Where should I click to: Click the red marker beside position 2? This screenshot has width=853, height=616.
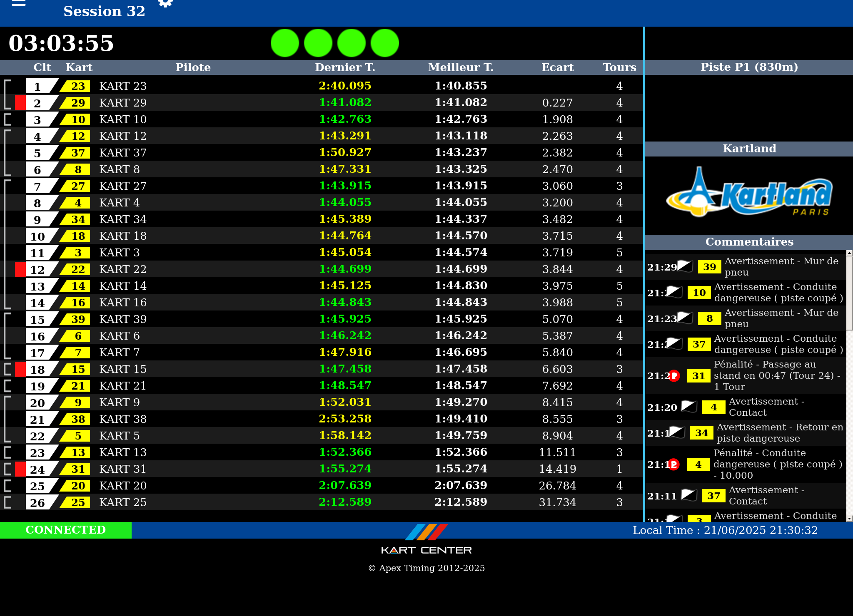[x=20, y=103]
